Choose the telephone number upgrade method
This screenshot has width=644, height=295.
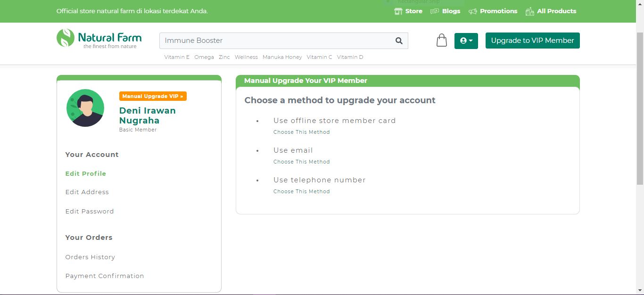[301, 191]
